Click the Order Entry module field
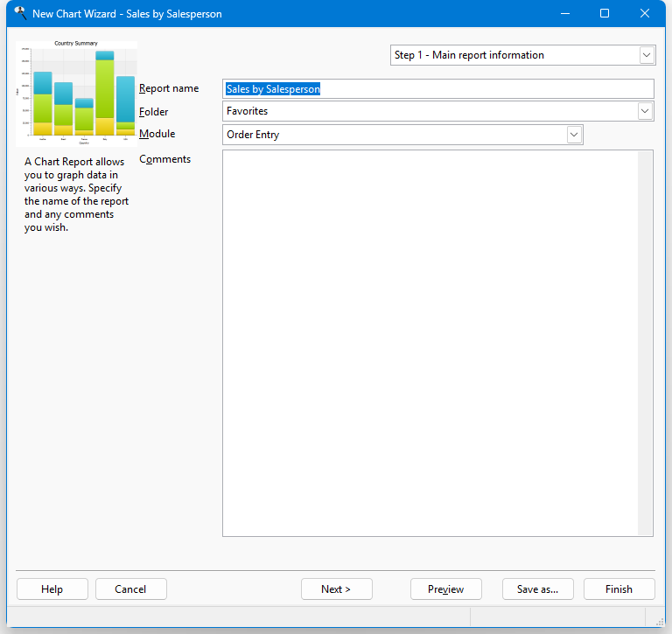 (x=394, y=135)
